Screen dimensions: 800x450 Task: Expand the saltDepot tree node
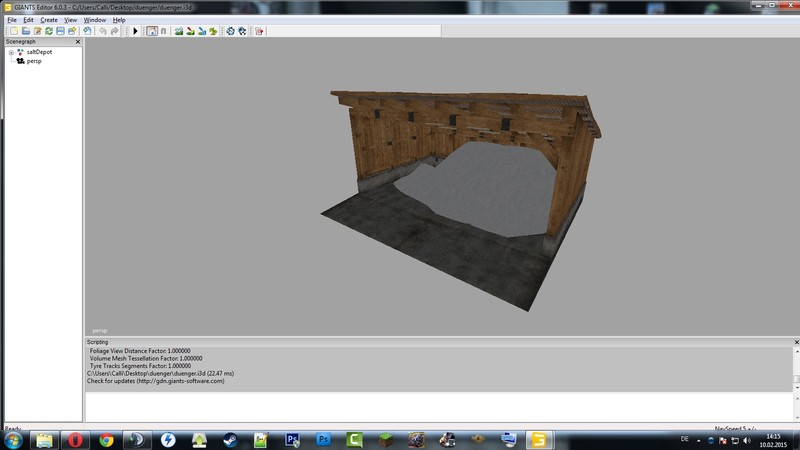tap(11, 52)
